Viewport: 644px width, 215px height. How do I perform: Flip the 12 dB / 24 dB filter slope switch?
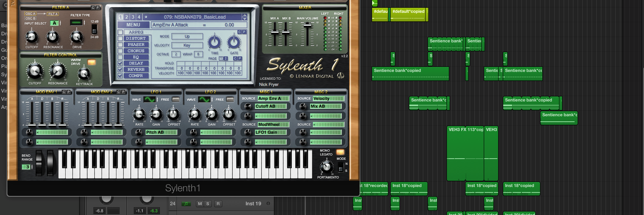click(x=94, y=29)
